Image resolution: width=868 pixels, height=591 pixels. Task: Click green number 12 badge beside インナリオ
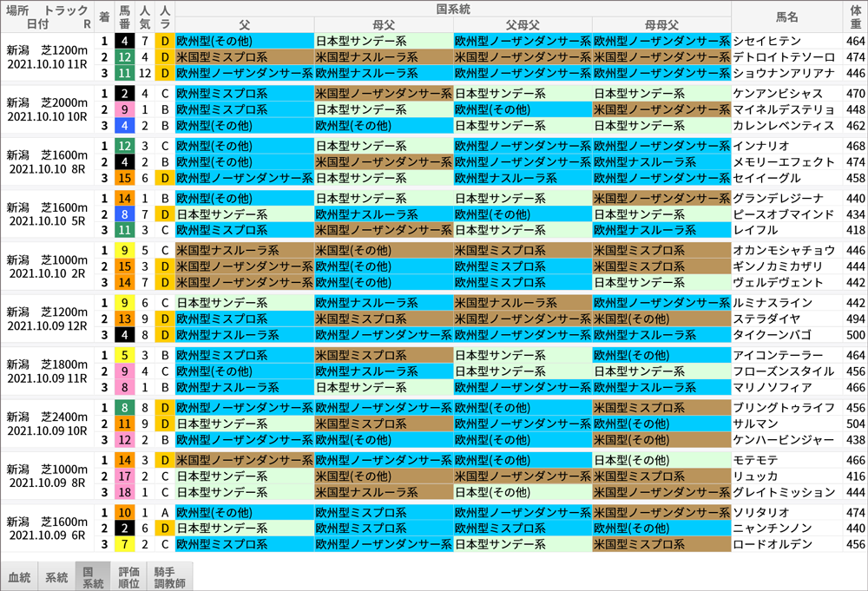(x=125, y=146)
